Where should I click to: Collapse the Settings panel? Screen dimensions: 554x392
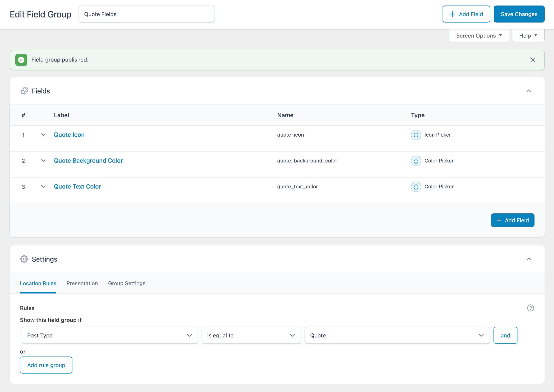[529, 259]
